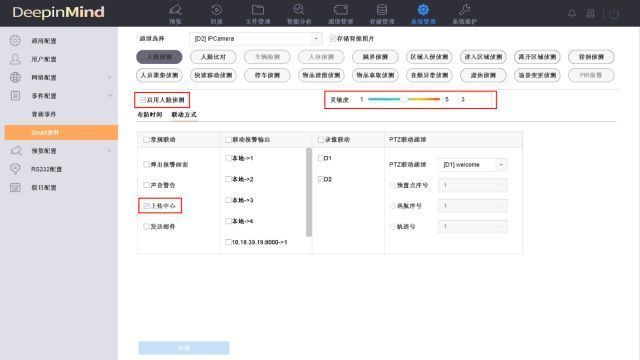This screenshot has height=360, width=640.
Task: Toggle the 常规联动 header checkbox
Action: tap(146, 140)
